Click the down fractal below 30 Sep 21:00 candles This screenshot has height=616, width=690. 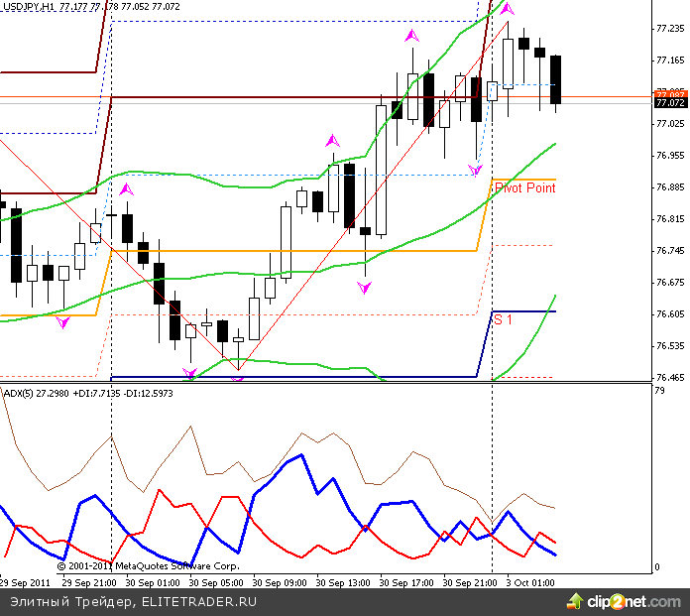[476, 170]
